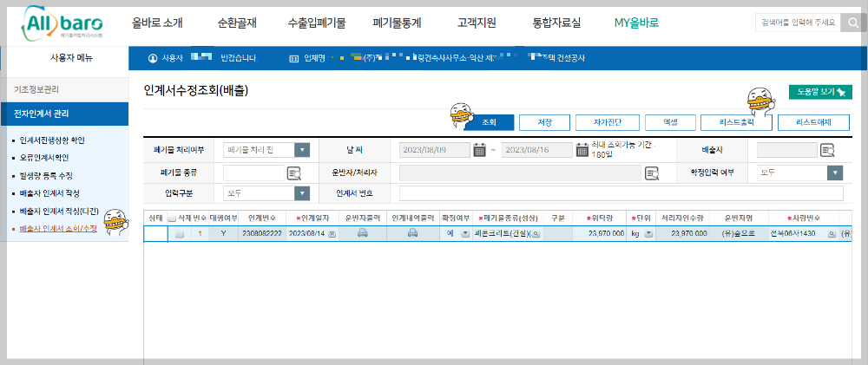This screenshot has height=365, width=868.
Task: Open the 폐기물 처리여부 dropdown
Action: (302, 150)
